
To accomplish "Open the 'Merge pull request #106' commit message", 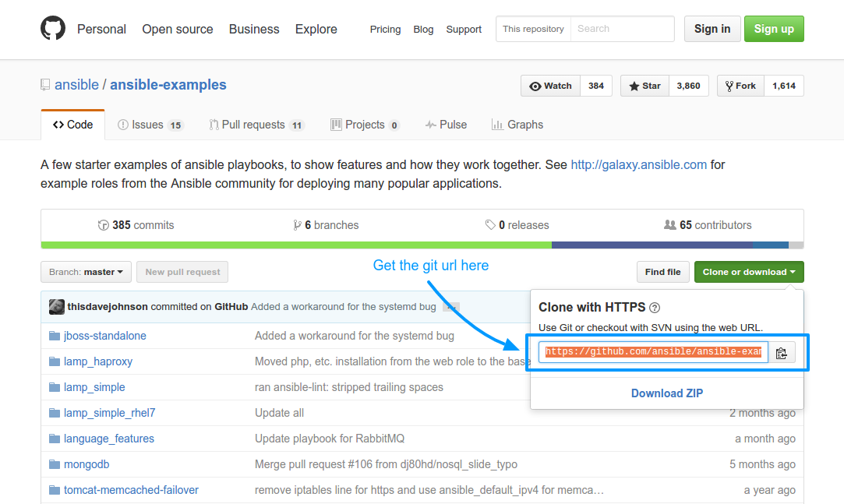I will 386,464.
